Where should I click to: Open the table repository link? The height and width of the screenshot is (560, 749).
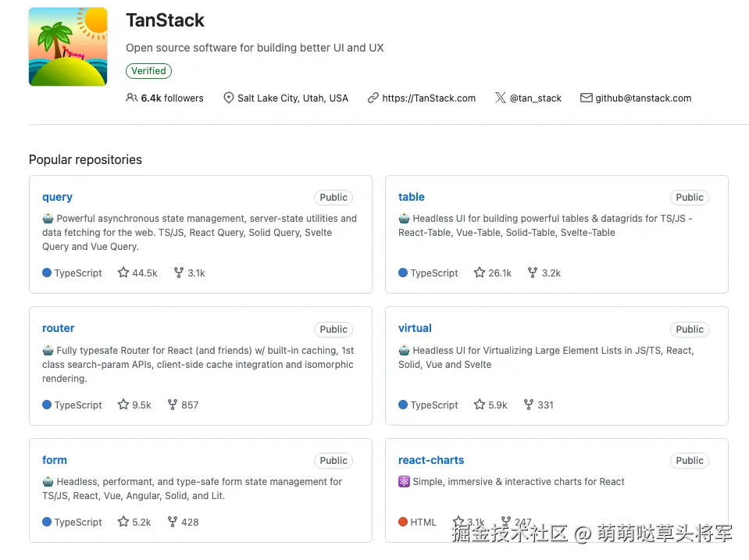tap(412, 197)
